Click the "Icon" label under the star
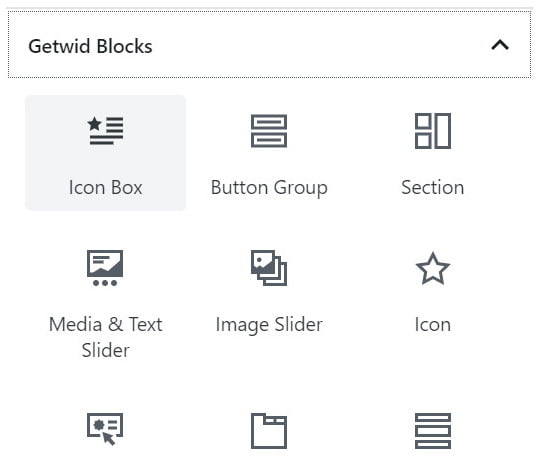This screenshot has width=538, height=464. tap(433, 325)
